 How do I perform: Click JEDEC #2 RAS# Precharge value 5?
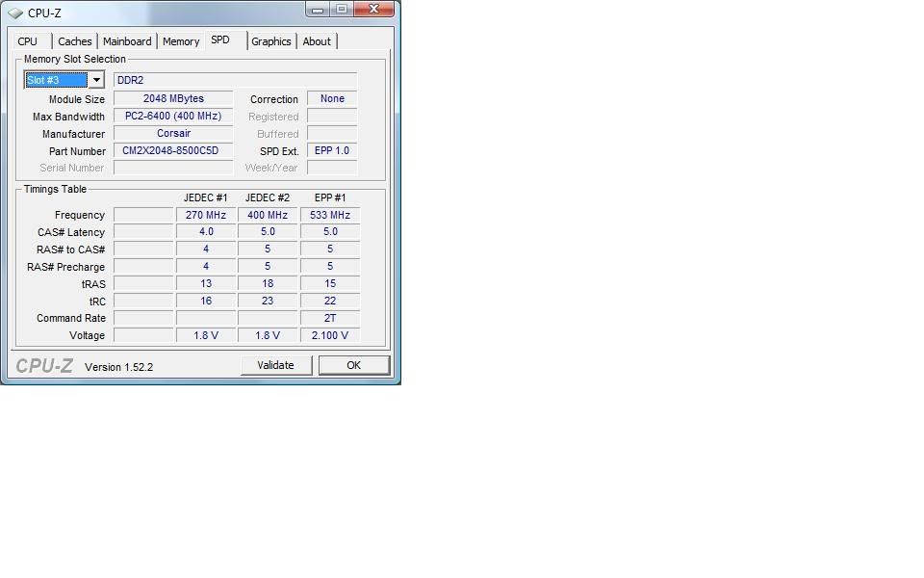click(x=268, y=266)
